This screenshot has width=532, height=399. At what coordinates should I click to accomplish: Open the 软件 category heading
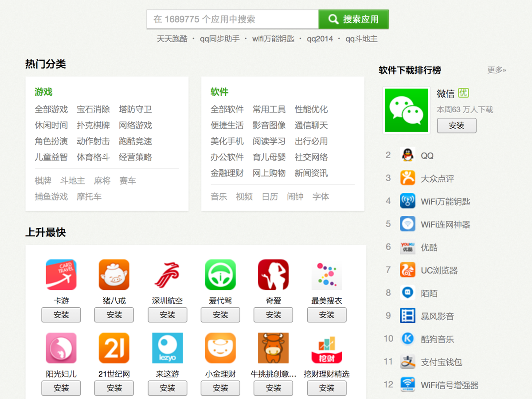tap(219, 92)
